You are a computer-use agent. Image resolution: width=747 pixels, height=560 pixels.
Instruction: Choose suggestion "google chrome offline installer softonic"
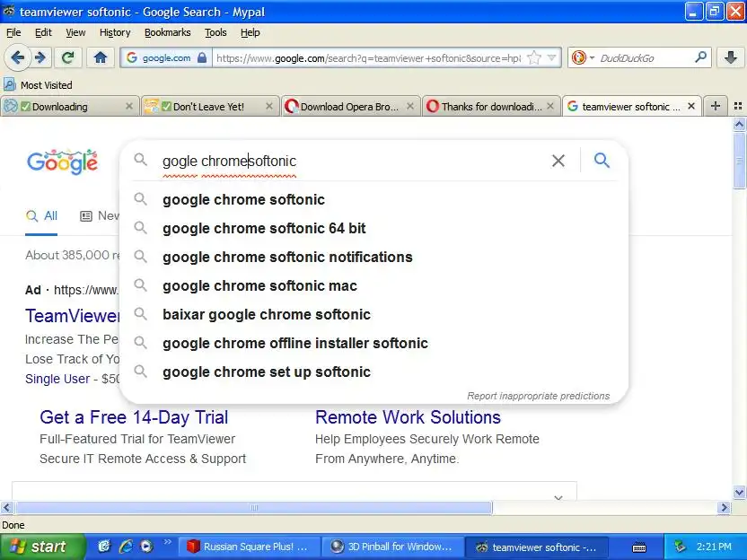tap(374, 344)
